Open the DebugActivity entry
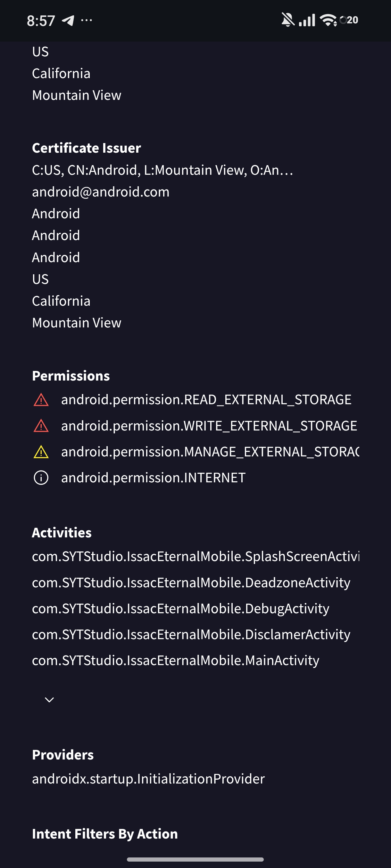Image resolution: width=391 pixels, height=868 pixels. pyautogui.click(x=180, y=608)
